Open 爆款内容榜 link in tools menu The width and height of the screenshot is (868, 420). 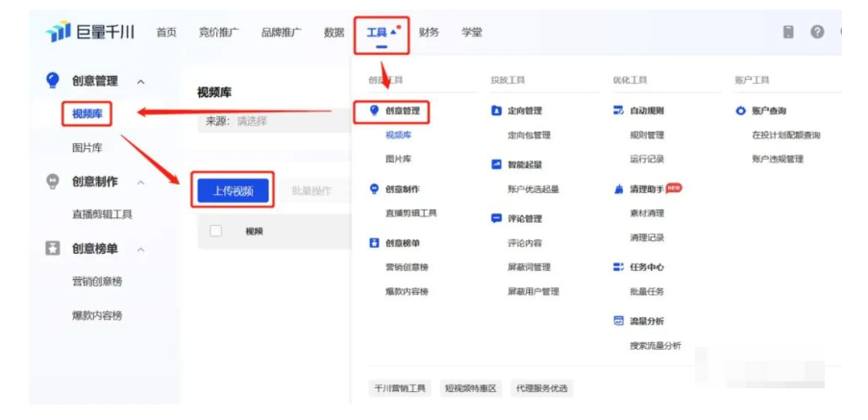(x=407, y=291)
